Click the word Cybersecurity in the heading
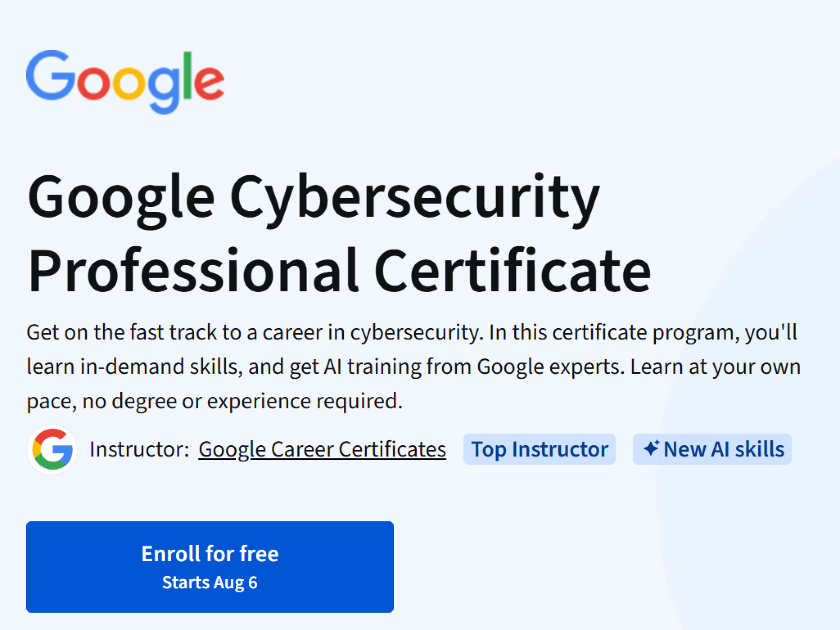The width and height of the screenshot is (840, 630). (x=415, y=197)
